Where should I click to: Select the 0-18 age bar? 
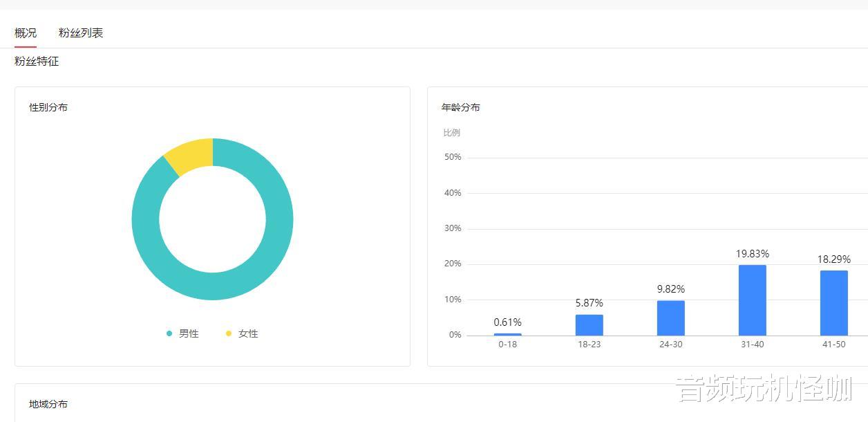pyautogui.click(x=507, y=334)
